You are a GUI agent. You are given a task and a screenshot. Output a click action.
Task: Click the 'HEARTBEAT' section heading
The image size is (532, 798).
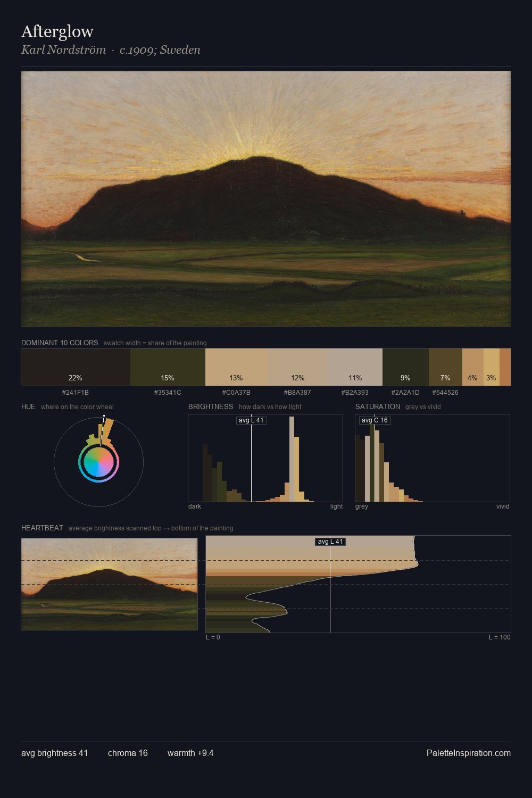pyautogui.click(x=42, y=528)
